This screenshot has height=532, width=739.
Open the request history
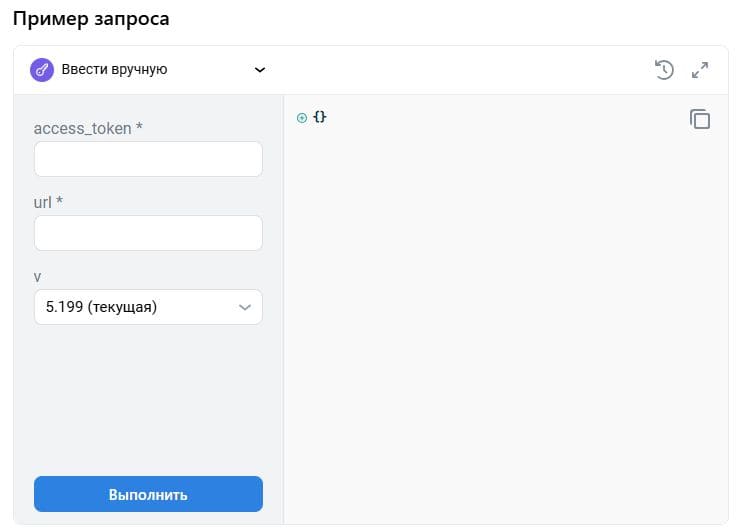[664, 70]
